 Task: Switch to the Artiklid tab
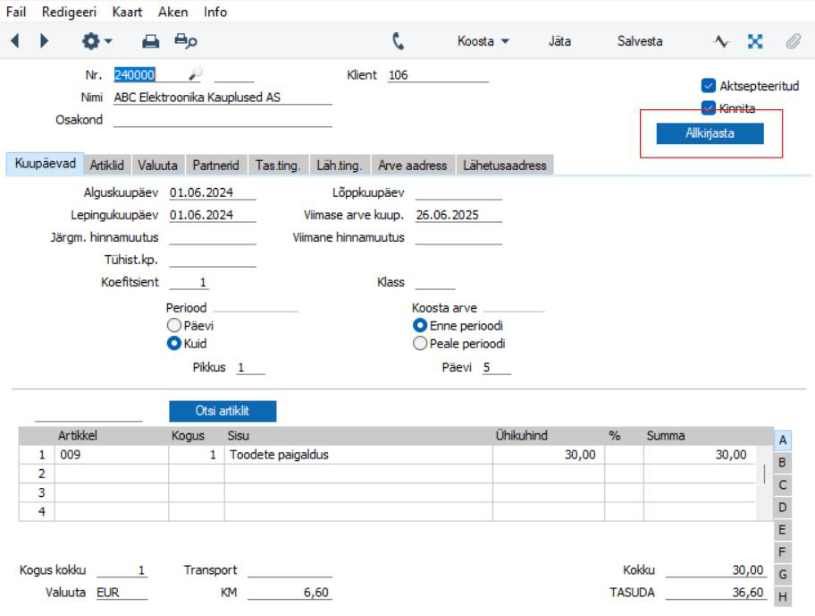coord(107,165)
